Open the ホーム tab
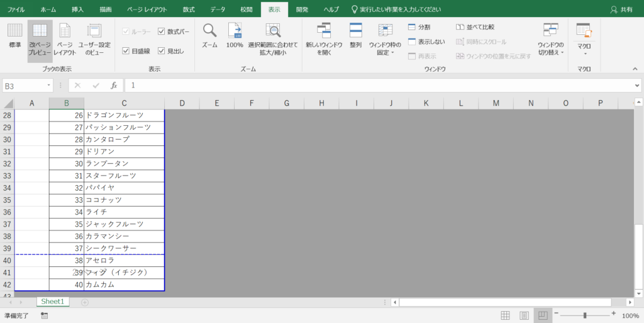 pos(48,9)
